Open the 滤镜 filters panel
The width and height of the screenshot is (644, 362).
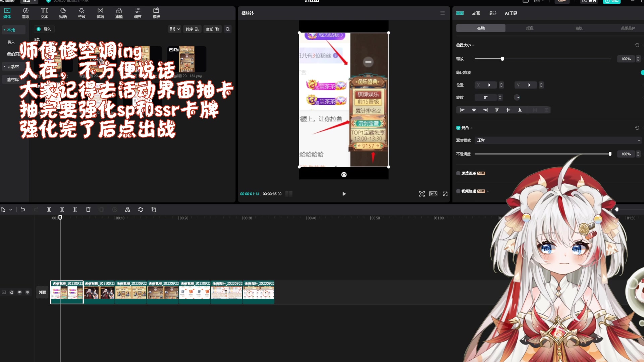119,13
